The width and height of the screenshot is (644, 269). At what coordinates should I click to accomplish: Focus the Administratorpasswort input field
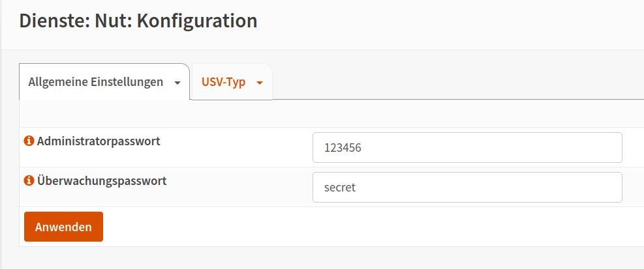point(467,148)
